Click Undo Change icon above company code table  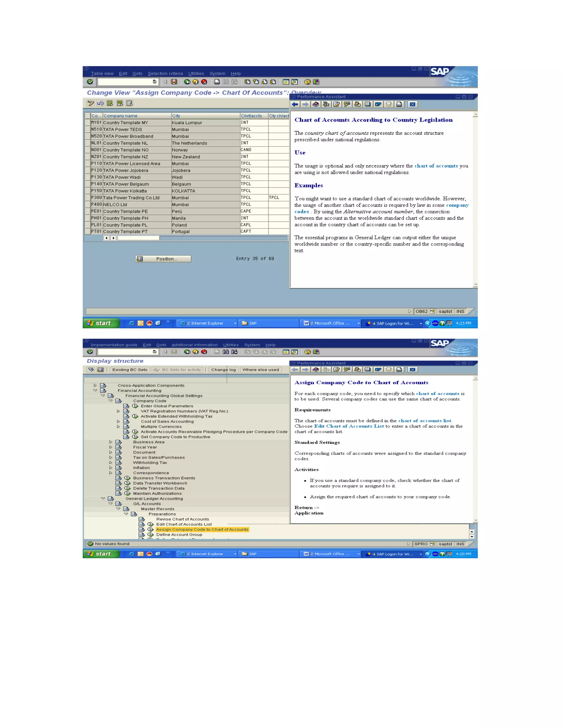(x=100, y=103)
